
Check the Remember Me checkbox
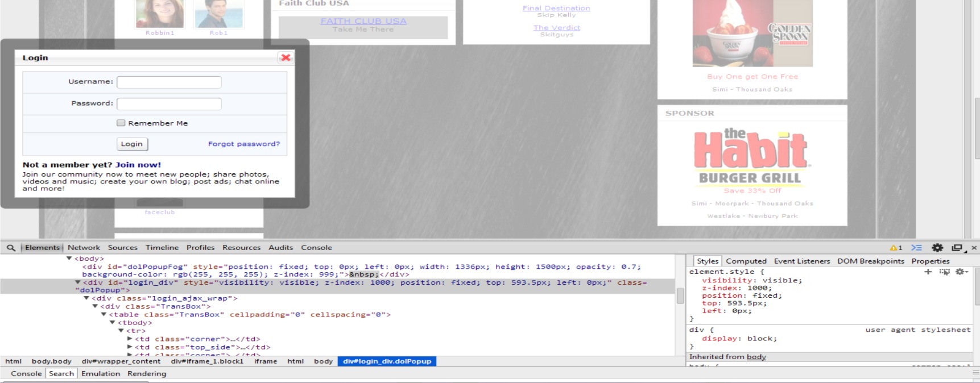point(121,123)
